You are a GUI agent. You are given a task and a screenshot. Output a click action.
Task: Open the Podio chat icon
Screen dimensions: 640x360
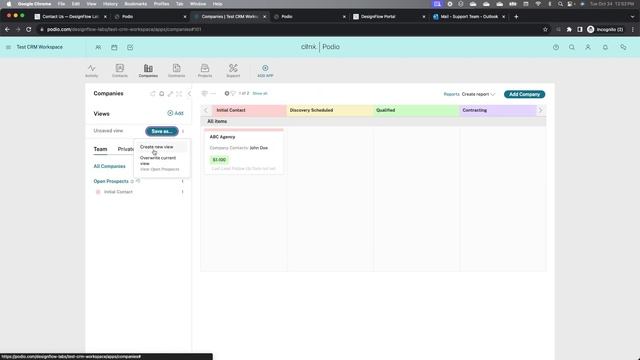tap(623, 47)
